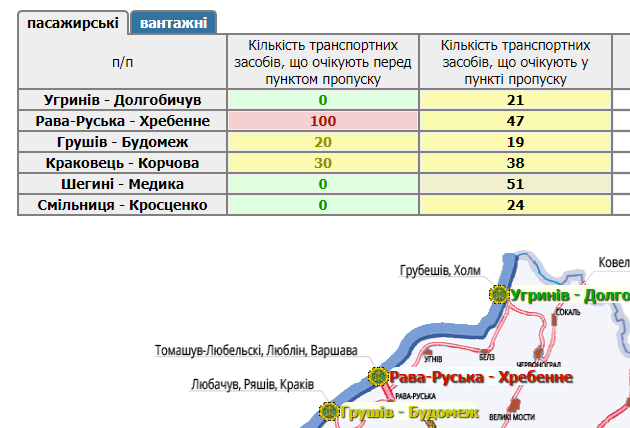This screenshot has width=630, height=428.
Task: Click the green 0 cell for Угринів - Долгобичув
Action: click(323, 100)
